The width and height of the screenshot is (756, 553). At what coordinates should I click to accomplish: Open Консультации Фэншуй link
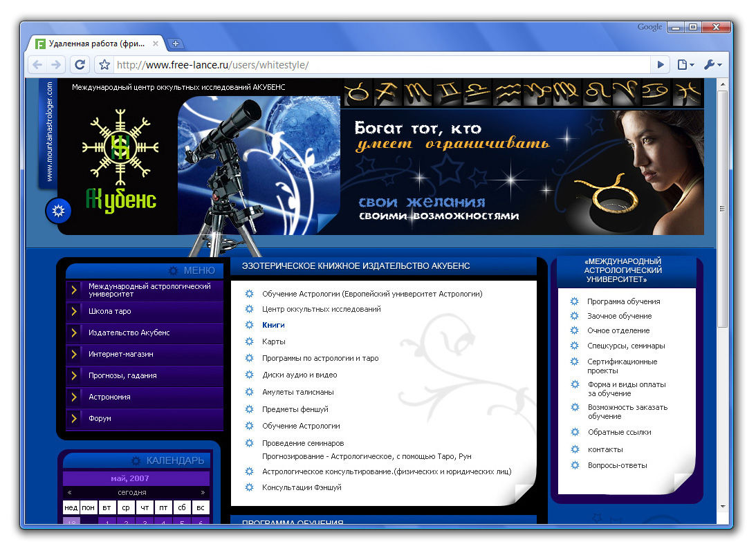(302, 487)
